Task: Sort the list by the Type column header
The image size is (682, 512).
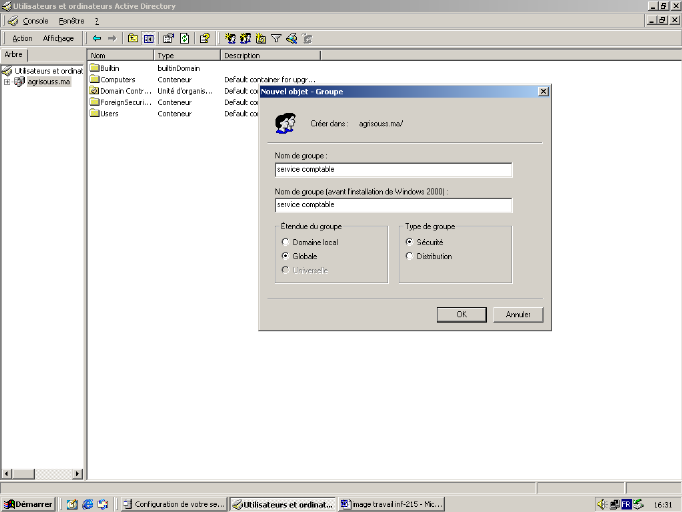Action: 186,55
